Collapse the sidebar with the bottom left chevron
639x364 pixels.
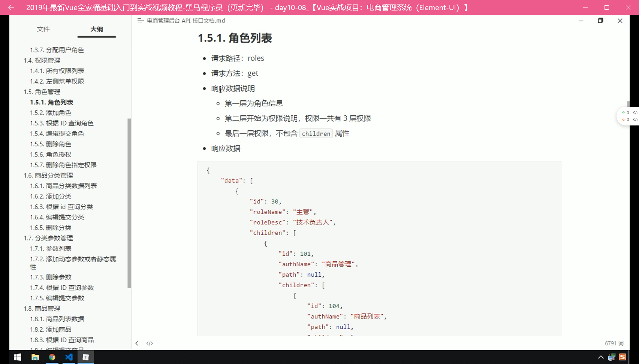pyautogui.click(x=137, y=343)
